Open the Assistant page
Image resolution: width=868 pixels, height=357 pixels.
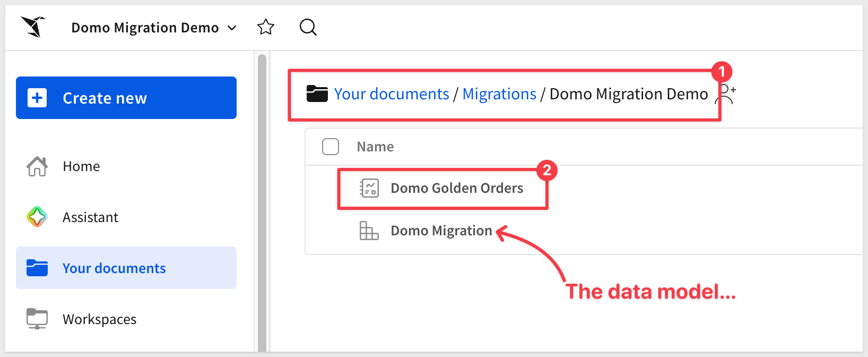click(x=126, y=217)
